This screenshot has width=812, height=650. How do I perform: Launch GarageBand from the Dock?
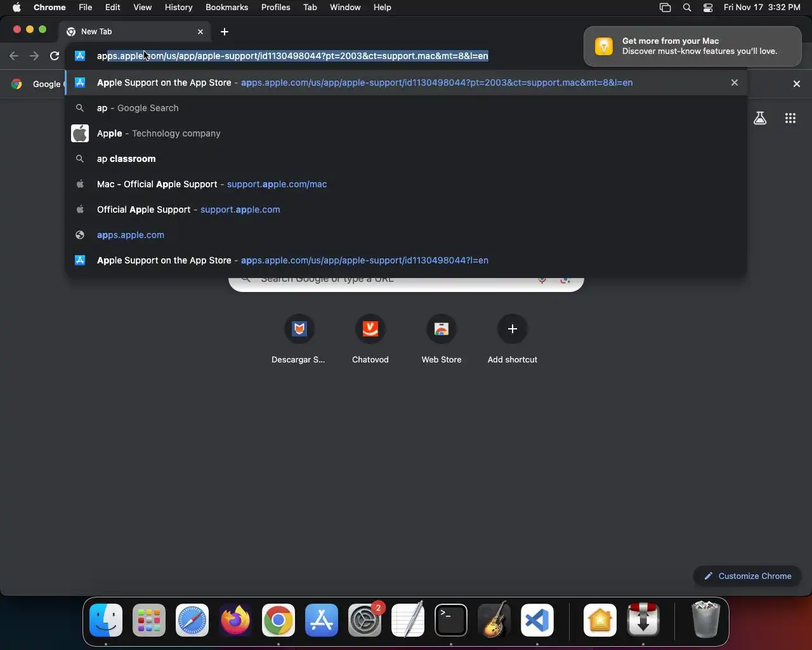[494, 620]
